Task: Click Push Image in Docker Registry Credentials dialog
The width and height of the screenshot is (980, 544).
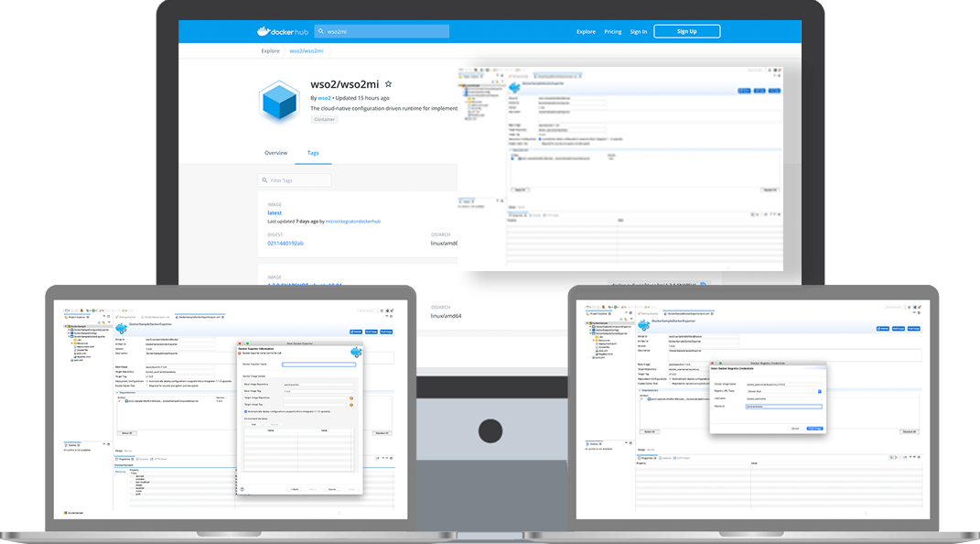Action: pyautogui.click(x=814, y=428)
